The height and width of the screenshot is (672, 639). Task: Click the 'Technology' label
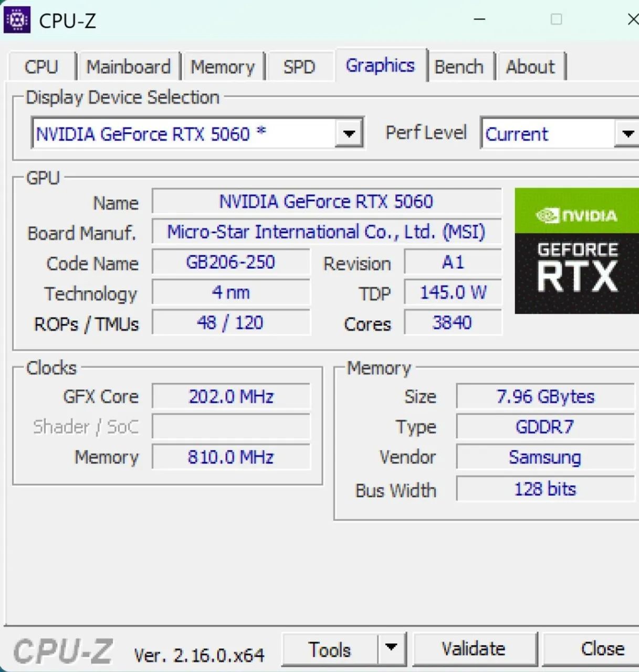[x=90, y=294]
